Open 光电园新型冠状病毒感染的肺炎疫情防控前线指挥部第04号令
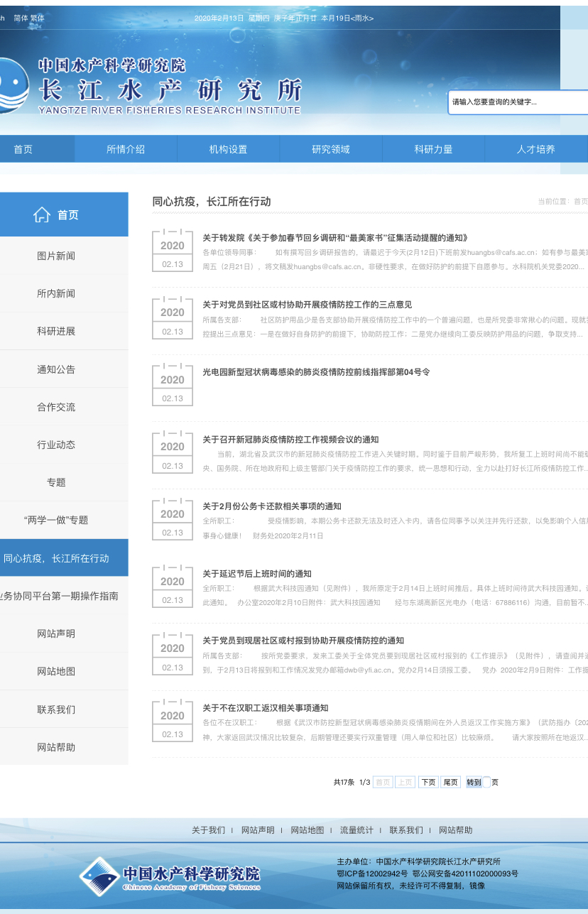The height and width of the screenshot is (914, 588). pos(316,372)
